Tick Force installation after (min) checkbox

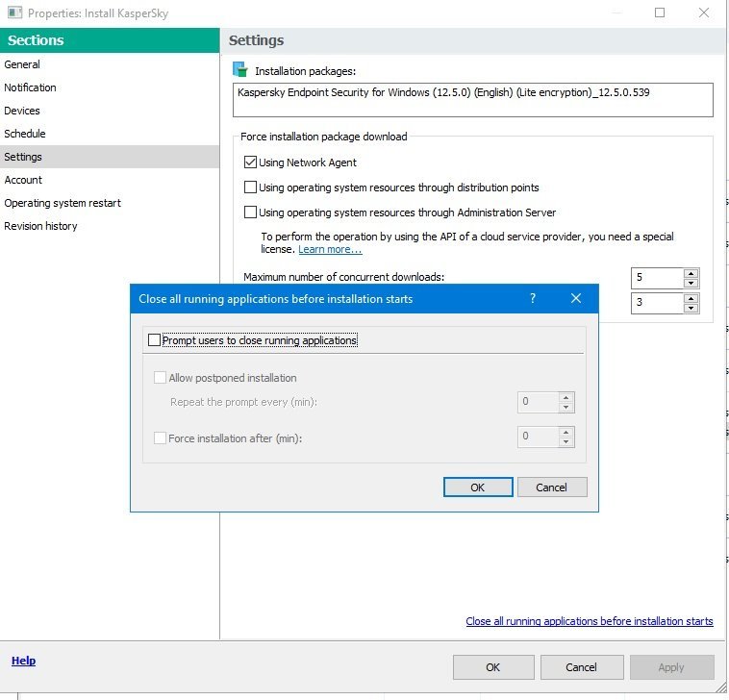(x=160, y=437)
